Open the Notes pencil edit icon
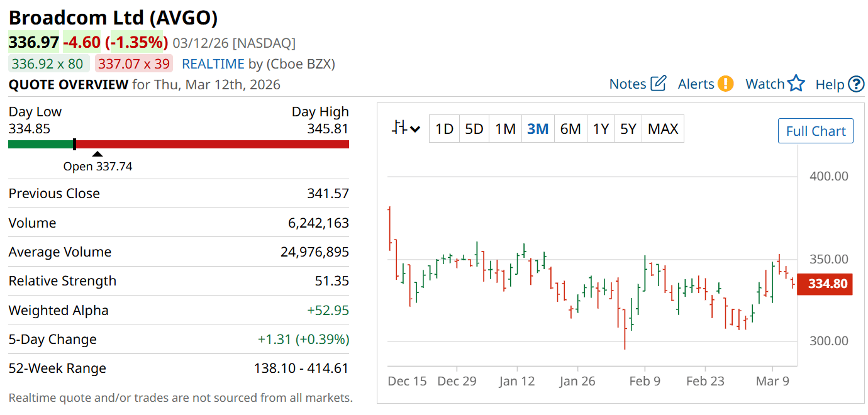 point(659,84)
